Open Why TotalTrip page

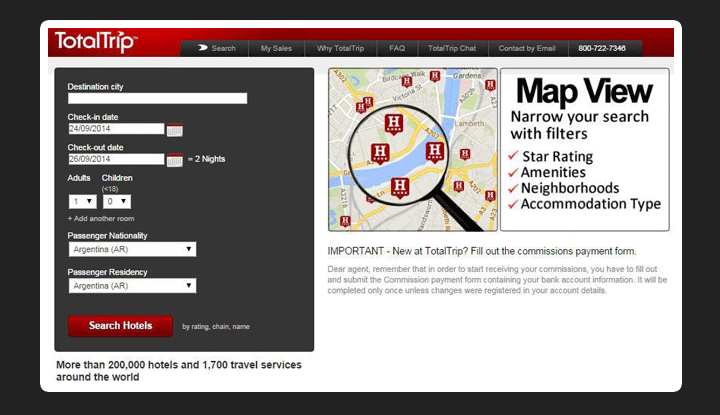(x=340, y=48)
